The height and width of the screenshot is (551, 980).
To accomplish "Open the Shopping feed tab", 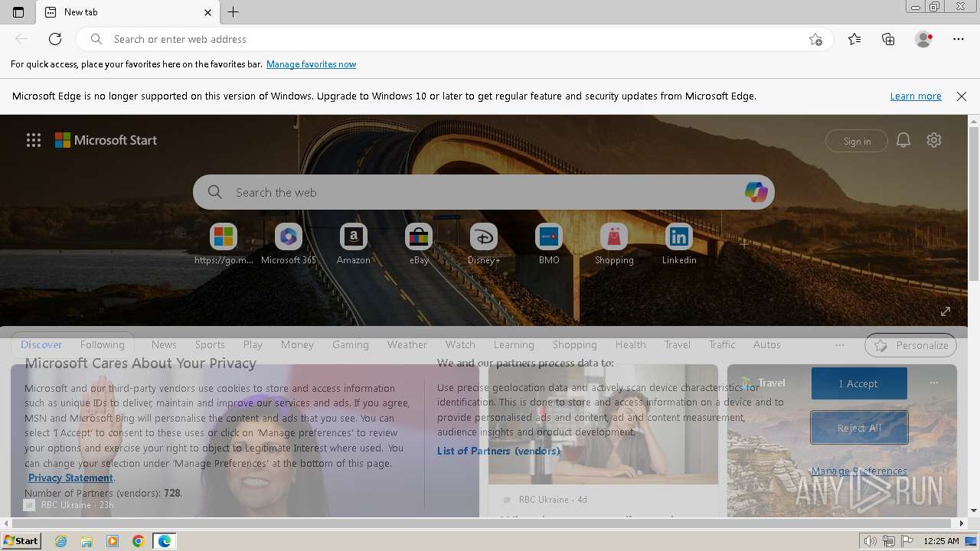I will coord(575,345).
